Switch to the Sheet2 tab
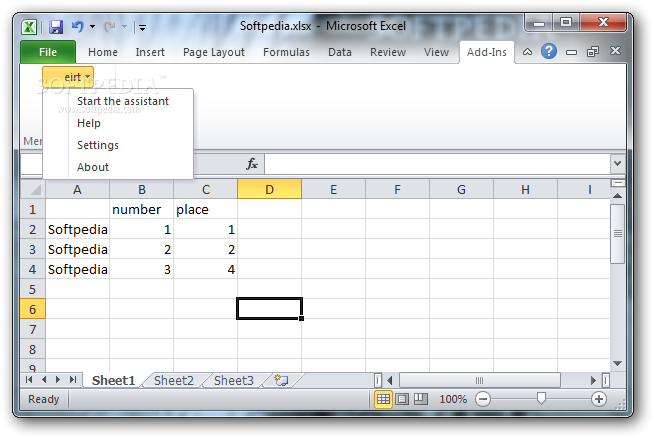This screenshot has height=438, width=654. pos(174,380)
